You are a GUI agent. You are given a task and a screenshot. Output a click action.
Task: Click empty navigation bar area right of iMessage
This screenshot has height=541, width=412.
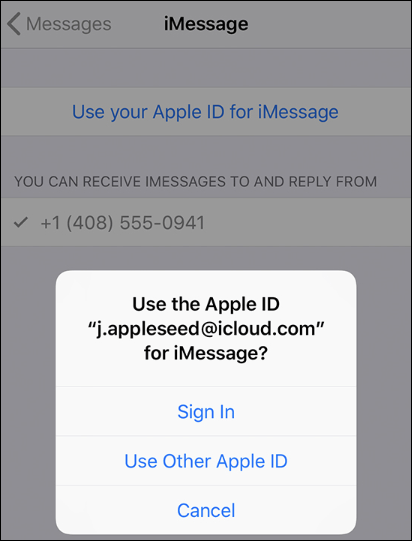coord(330,24)
